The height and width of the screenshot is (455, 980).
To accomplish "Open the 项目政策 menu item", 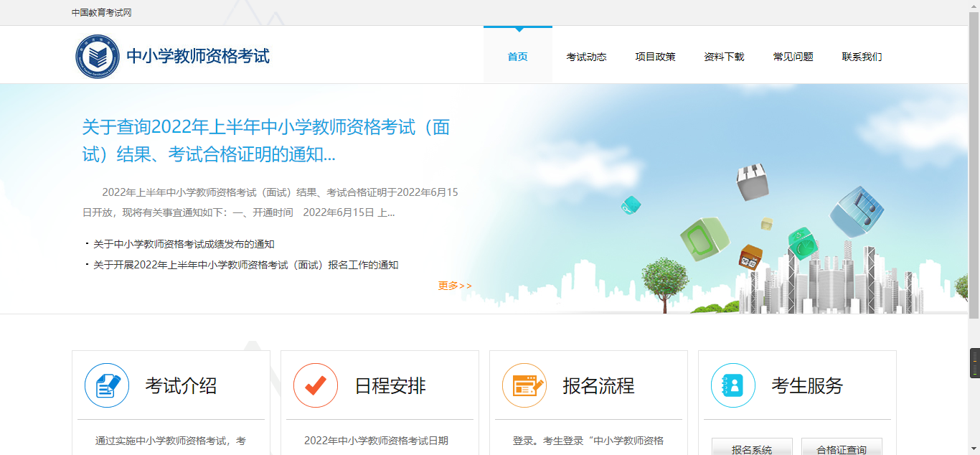I will 655,57.
